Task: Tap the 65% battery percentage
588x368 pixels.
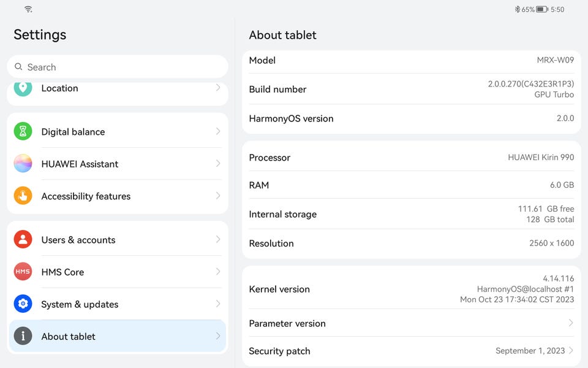Action: [x=528, y=9]
